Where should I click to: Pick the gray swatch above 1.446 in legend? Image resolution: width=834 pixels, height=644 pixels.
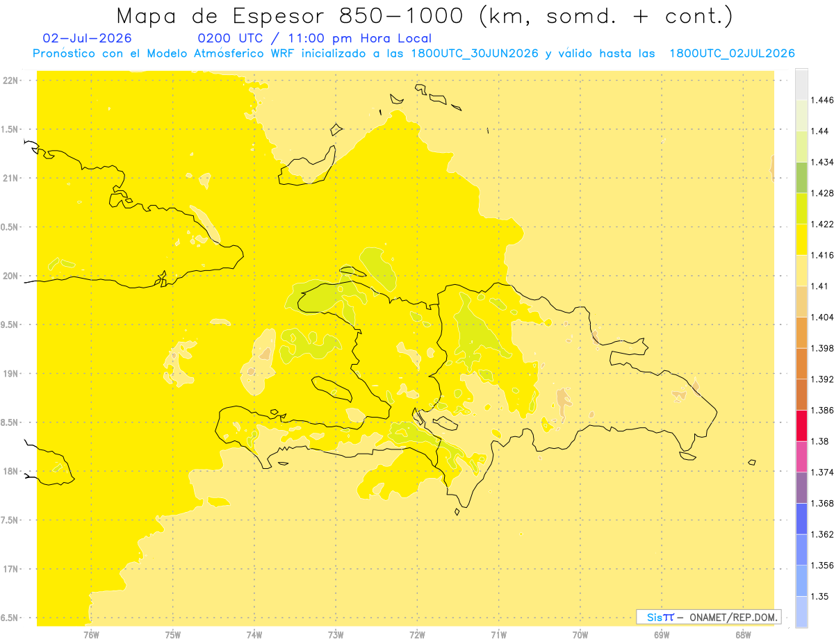coord(801,85)
